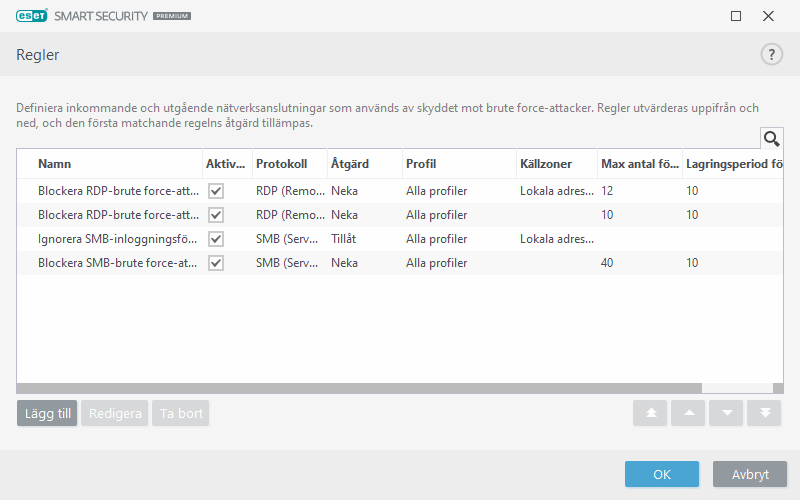The image size is (800, 500).
Task: Sort by the Profil column header
Action: coord(421,164)
